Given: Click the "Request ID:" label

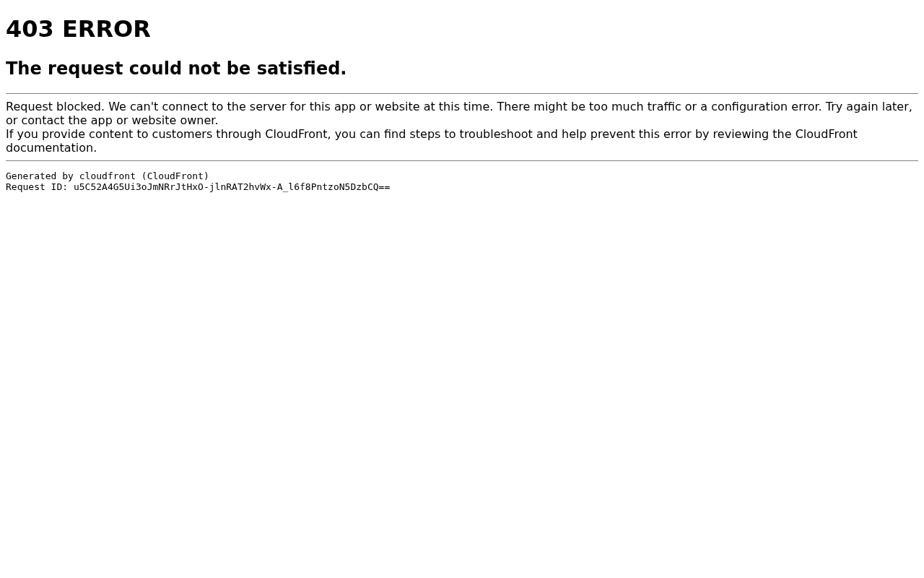Looking at the screenshot, I should click(x=37, y=186).
